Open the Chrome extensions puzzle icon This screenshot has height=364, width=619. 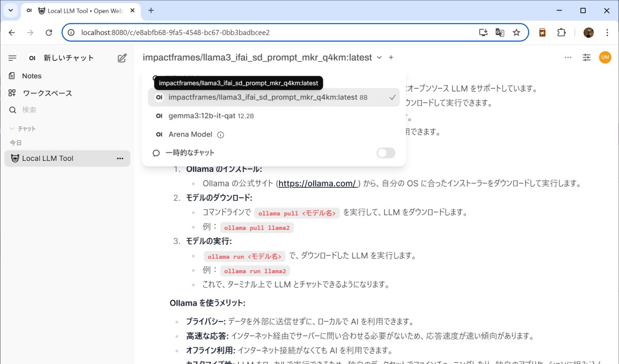pyautogui.click(x=561, y=32)
